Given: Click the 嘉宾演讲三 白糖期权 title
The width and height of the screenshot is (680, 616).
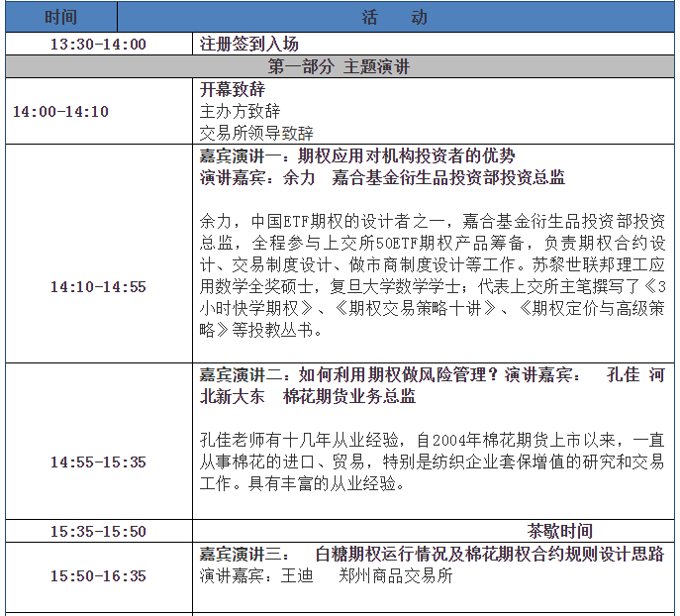Looking at the screenshot, I should (x=432, y=555).
